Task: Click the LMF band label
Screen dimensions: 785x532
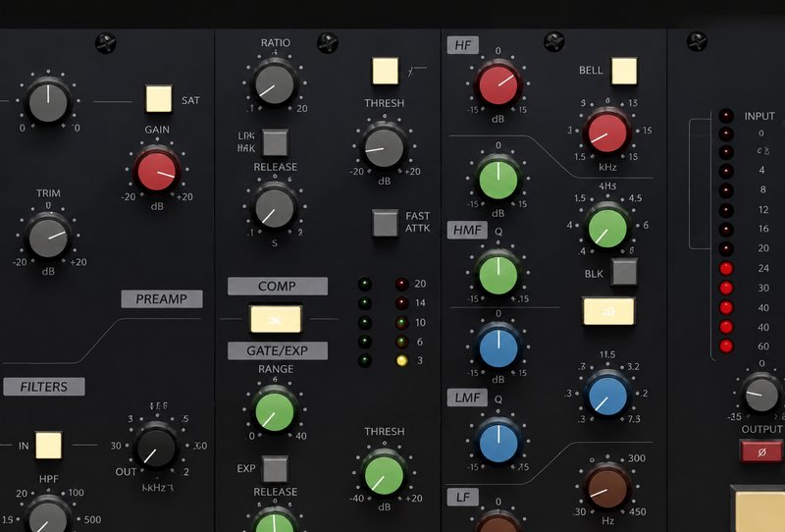Action: click(x=467, y=398)
